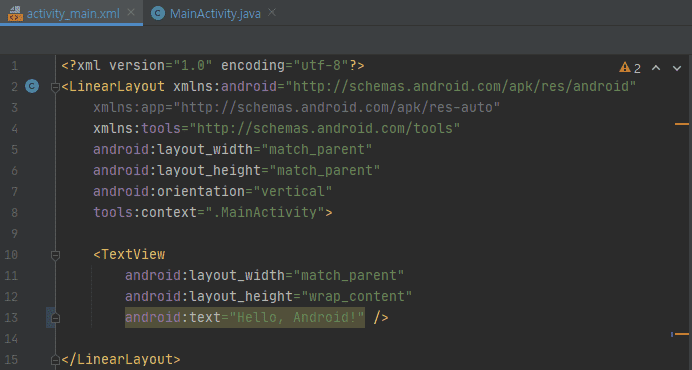Click android:layout_height="wrap_content" on line 12

(x=268, y=296)
